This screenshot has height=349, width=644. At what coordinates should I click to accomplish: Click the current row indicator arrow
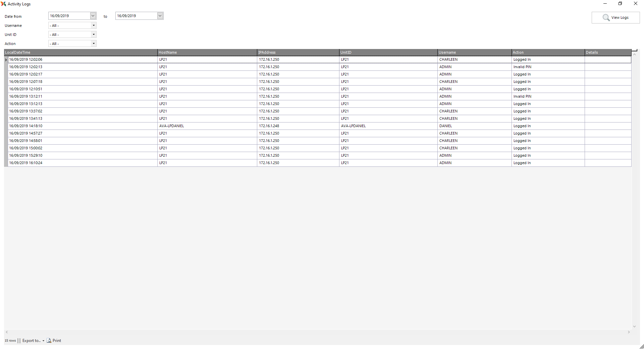coord(6,60)
